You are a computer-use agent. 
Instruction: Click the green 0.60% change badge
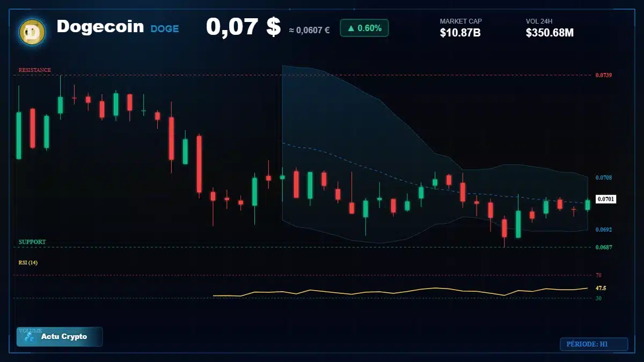(x=364, y=28)
